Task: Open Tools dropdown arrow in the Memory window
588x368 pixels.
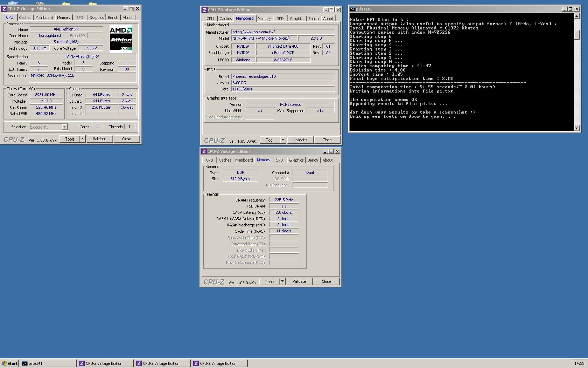Action: click(x=282, y=281)
